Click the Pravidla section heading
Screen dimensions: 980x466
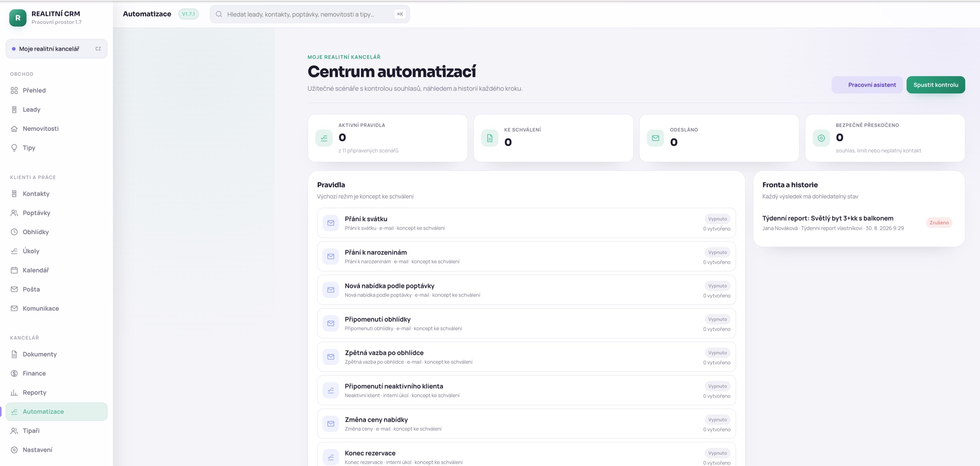pyautogui.click(x=331, y=185)
